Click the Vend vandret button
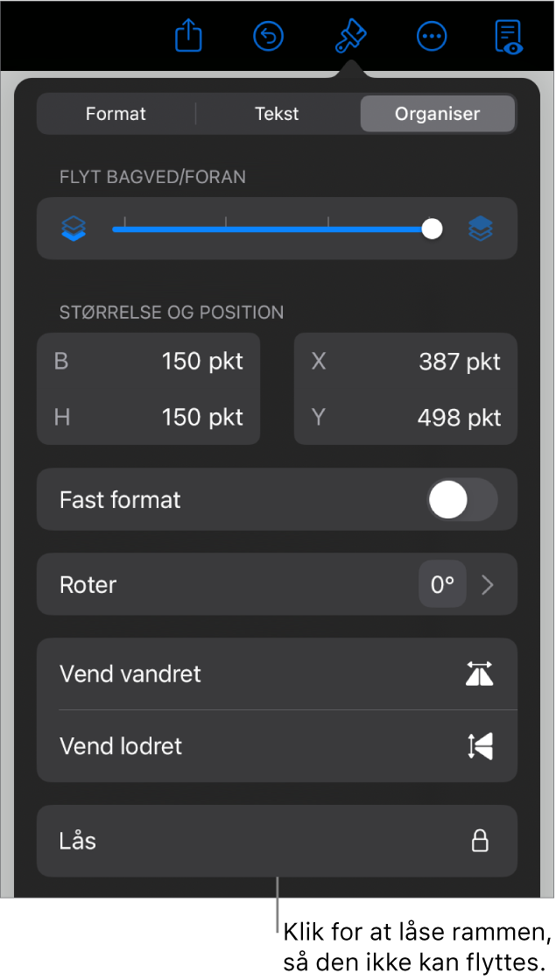 click(277, 673)
